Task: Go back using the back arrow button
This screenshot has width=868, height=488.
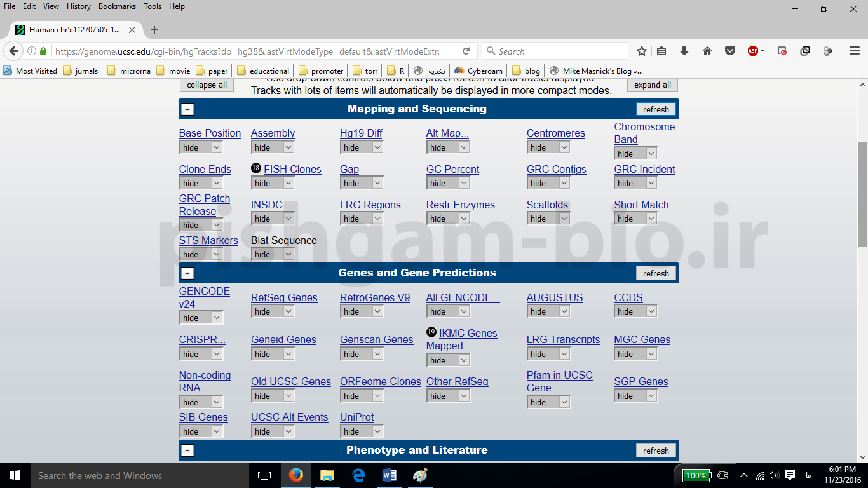Action: 13,51
